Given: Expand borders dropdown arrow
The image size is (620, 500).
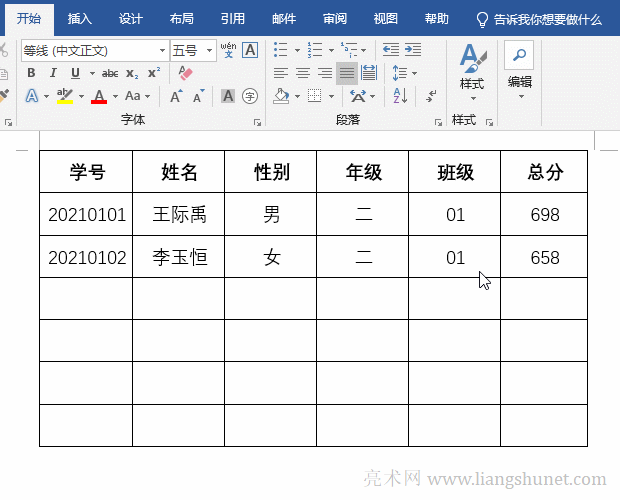Looking at the screenshot, I should click(331, 96).
